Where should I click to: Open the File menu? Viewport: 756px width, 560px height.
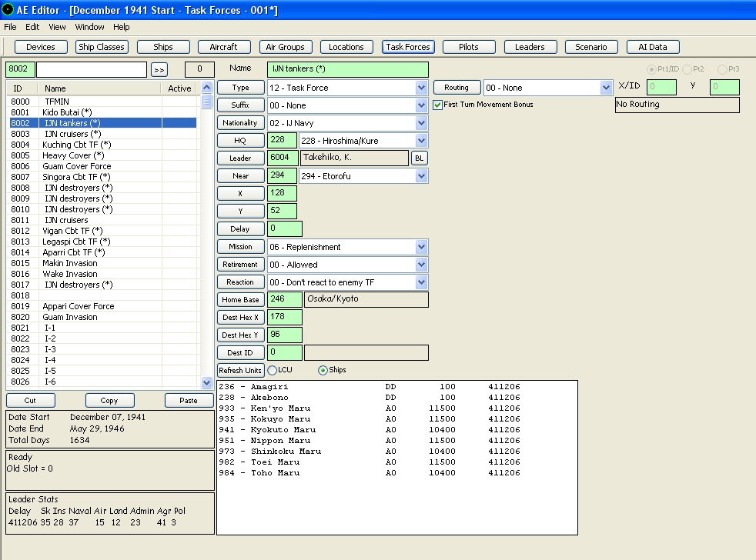click(10, 27)
